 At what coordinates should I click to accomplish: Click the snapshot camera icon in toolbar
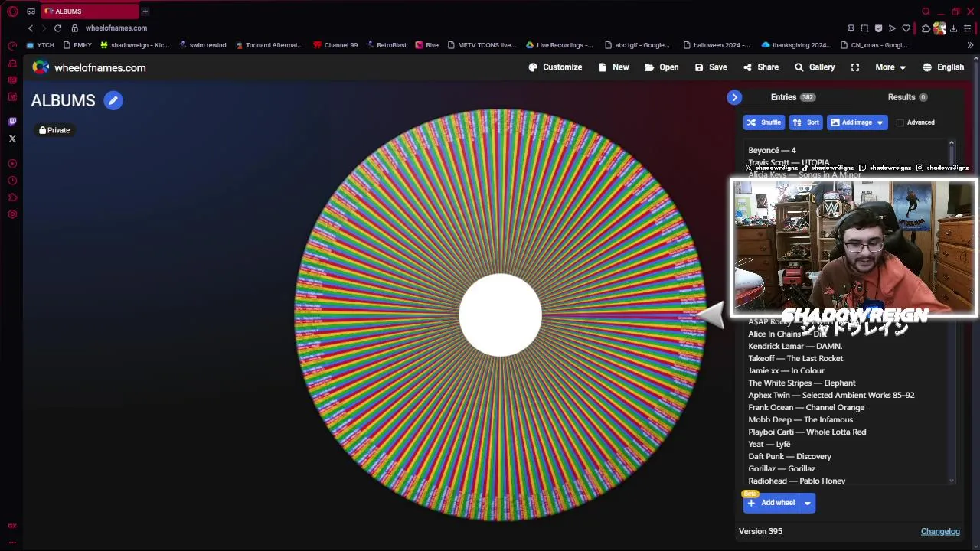(x=864, y=28)
